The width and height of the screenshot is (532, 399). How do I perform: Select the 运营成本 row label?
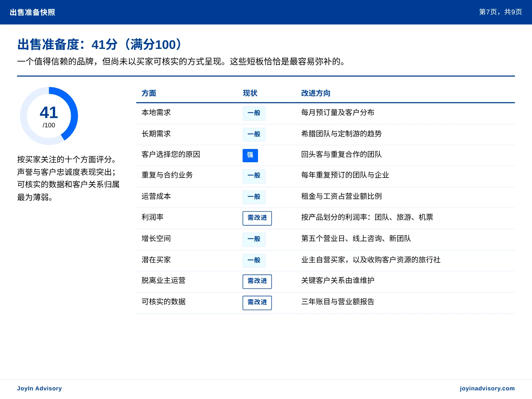pyautogui.click(x=156, y=197)
